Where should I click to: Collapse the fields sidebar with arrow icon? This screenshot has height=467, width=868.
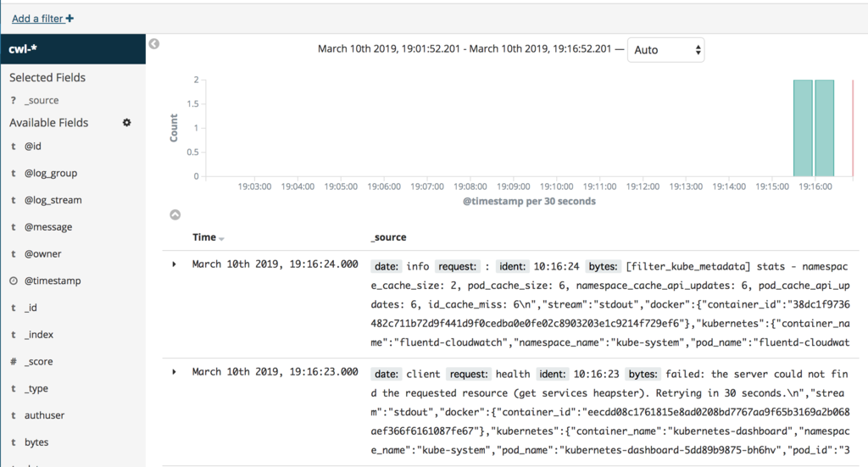154,44
